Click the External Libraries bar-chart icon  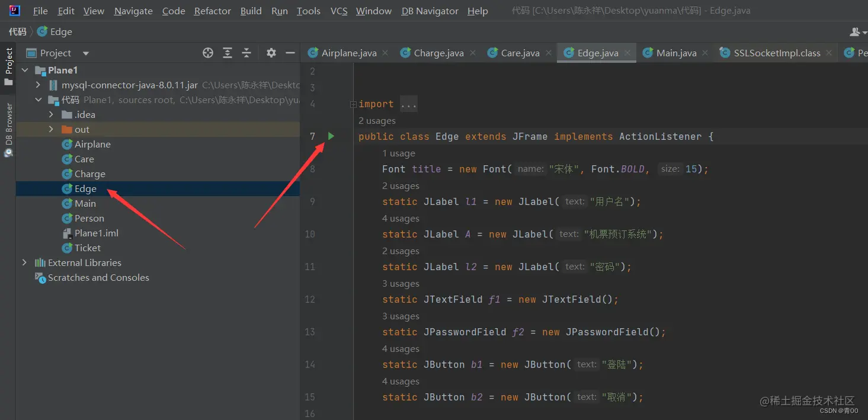point(40,262)
